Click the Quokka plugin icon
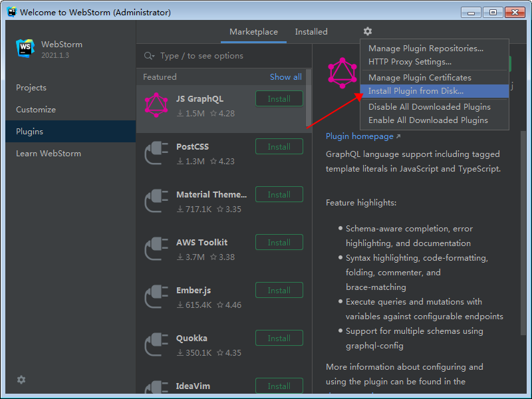 (156, 344)
